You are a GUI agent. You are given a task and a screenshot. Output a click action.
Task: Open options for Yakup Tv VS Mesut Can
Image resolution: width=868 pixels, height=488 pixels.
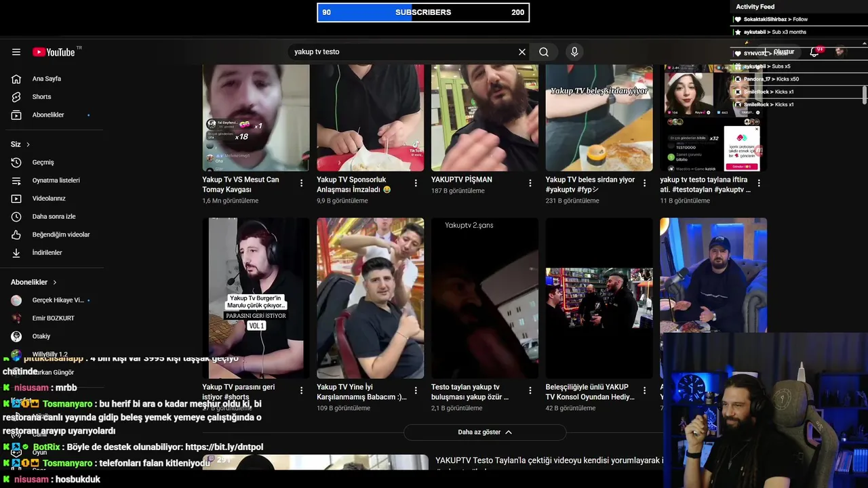click(x=302, y=183)
